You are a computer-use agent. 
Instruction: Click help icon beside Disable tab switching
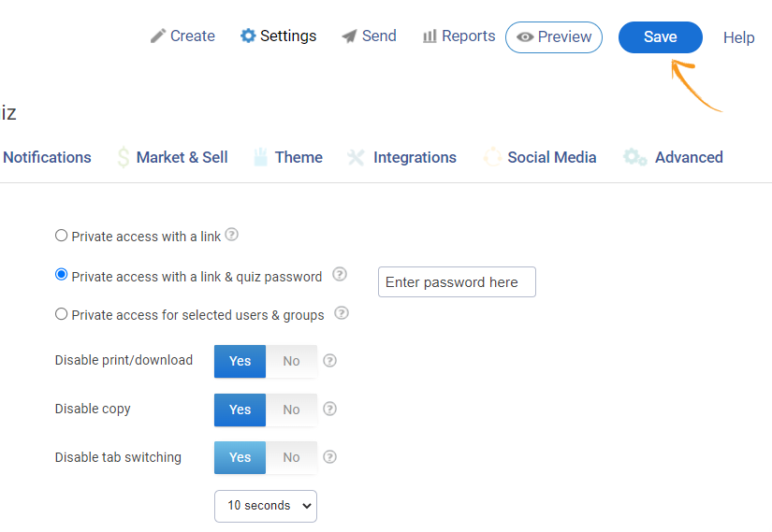(329, 457)
